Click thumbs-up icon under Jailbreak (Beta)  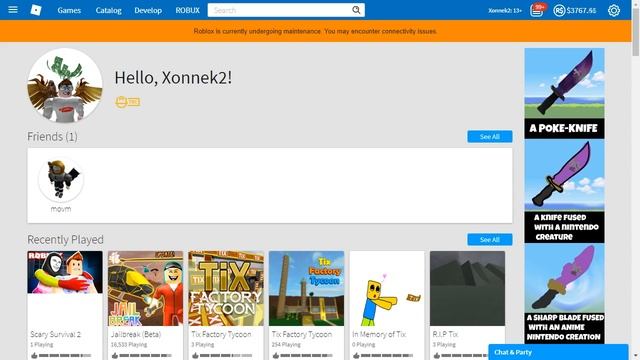[x=115, y=356]
